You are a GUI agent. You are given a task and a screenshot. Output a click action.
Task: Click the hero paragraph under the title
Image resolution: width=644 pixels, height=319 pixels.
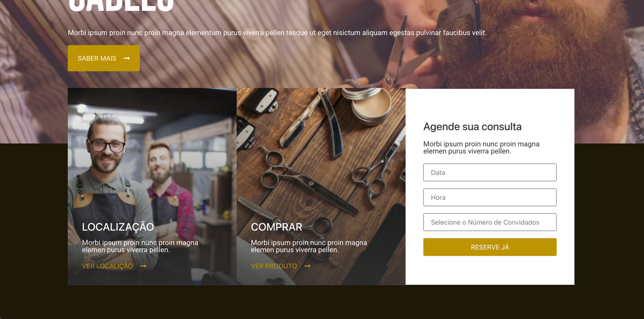[277, 33]
